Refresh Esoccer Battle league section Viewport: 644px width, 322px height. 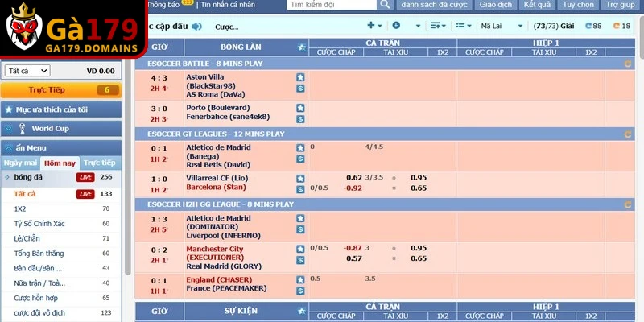(628, 64)
